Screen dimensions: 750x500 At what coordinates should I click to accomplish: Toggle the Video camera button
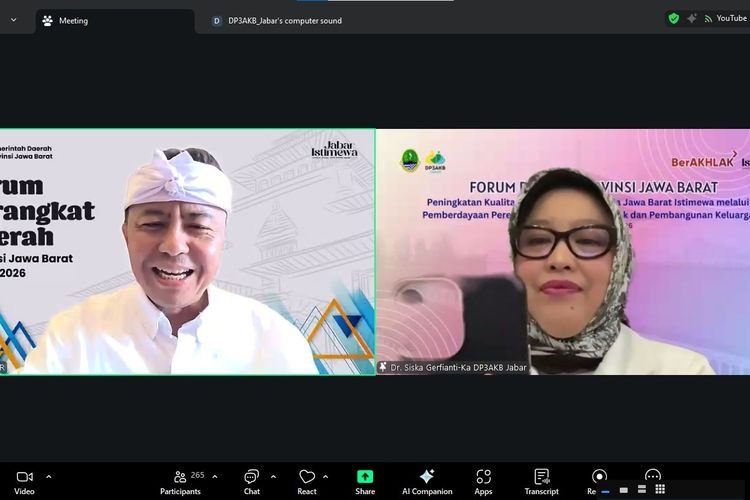[x=24, y=482]
